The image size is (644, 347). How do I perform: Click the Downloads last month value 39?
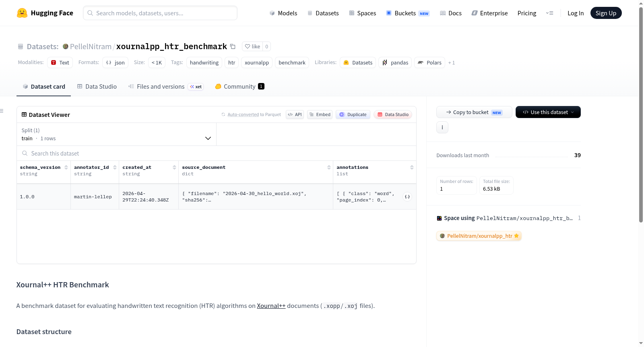[x=578, y=155]
